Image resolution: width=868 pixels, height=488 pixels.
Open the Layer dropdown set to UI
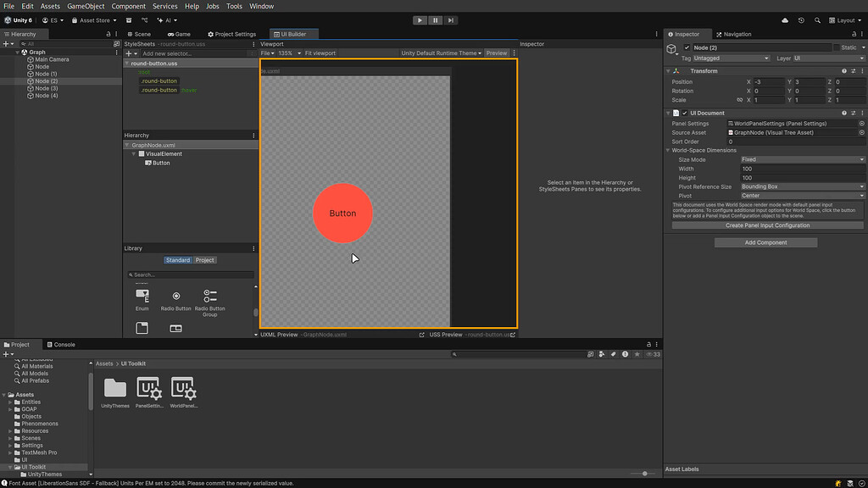click(829, 58)
